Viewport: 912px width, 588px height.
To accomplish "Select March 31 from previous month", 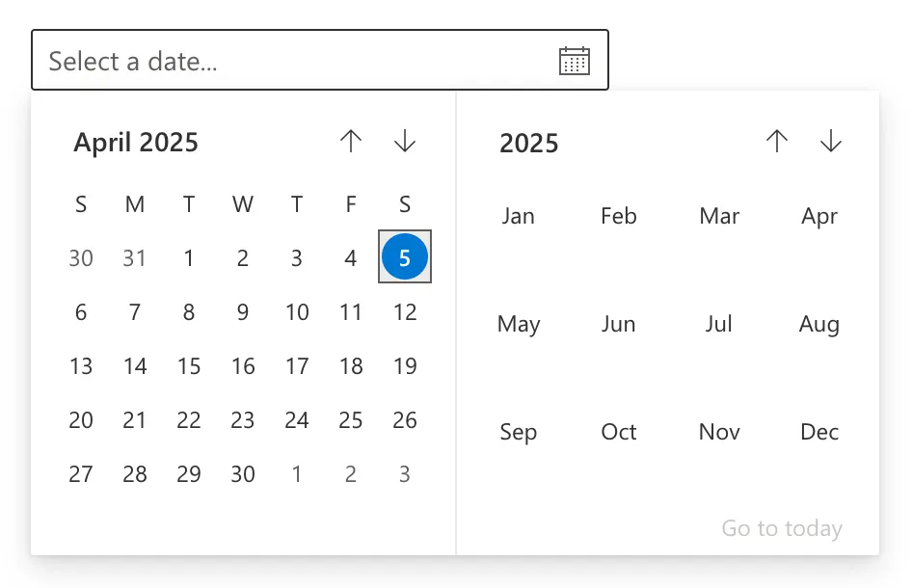I will (135, 258).
